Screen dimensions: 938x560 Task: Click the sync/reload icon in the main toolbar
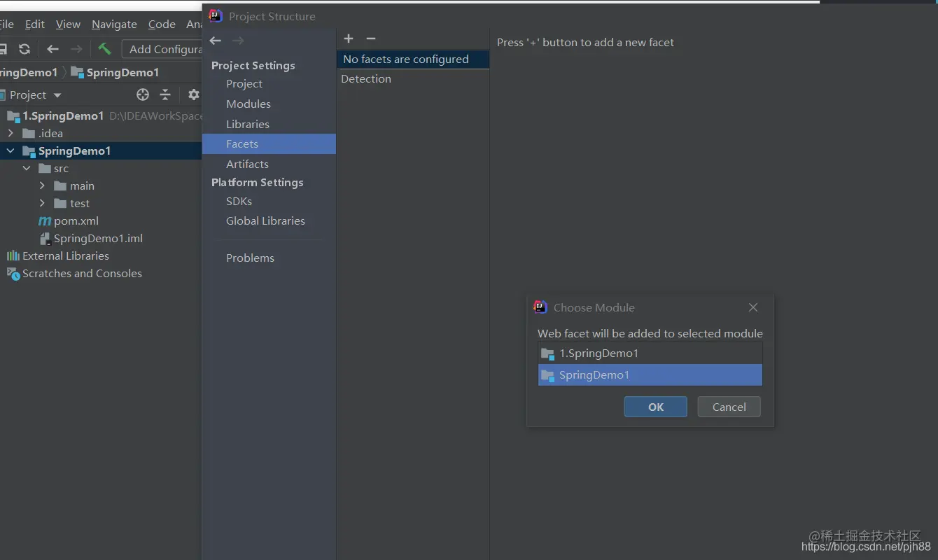coord(24,49)
